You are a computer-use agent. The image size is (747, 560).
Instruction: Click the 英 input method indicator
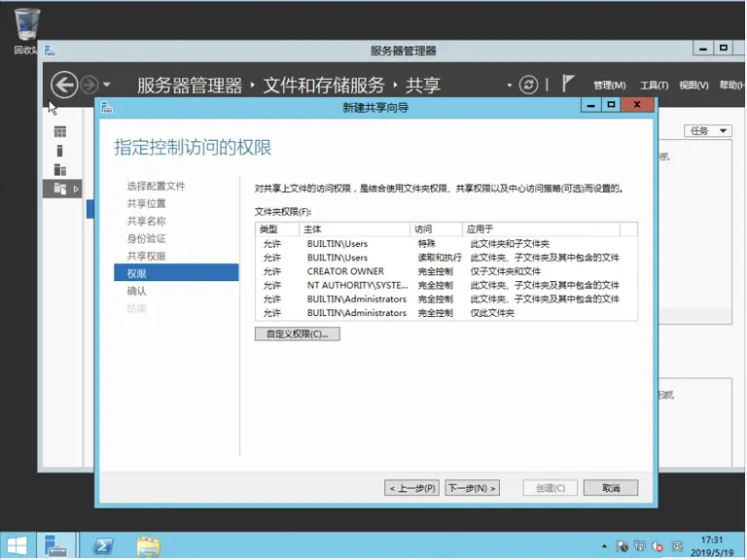click(x=677, y=546)
